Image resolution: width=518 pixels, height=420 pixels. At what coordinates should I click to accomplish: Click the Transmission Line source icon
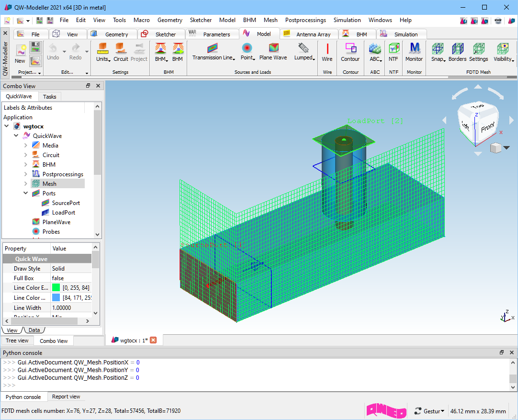213,48
